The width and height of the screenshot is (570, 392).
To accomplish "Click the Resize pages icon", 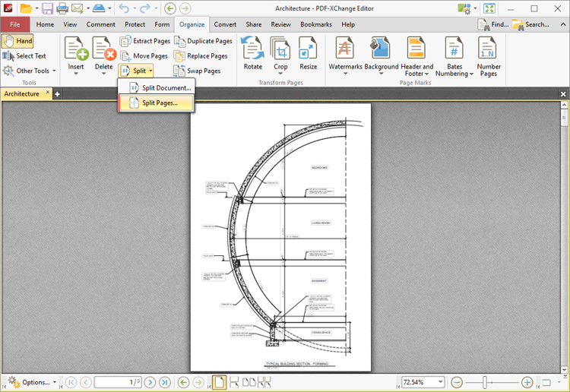I will click(308, 48).
